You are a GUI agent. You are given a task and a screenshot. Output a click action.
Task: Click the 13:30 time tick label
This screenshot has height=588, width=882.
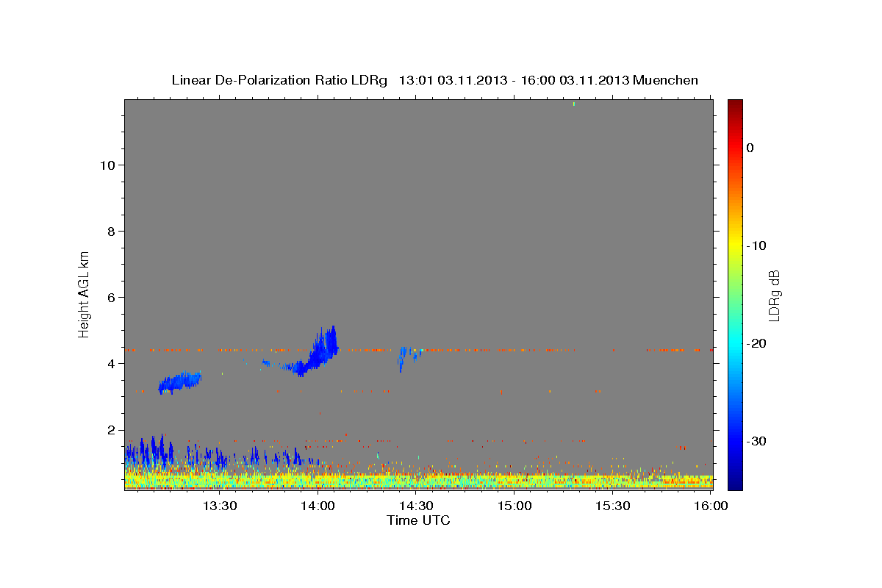[220, 506]
